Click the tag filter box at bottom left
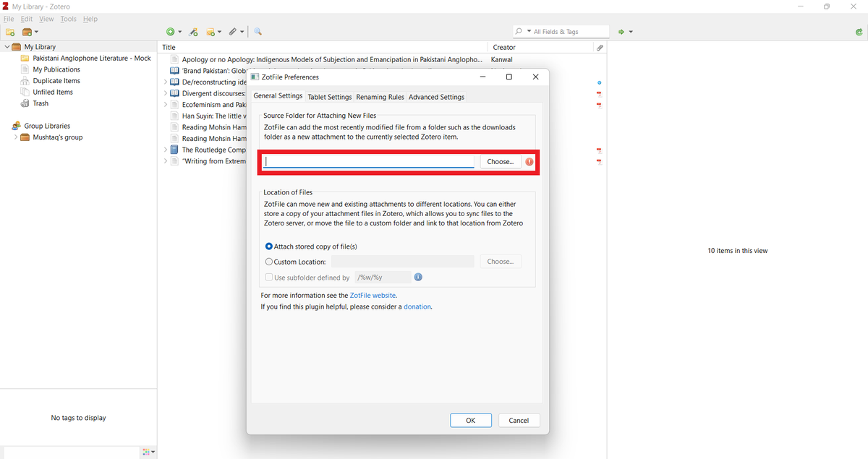The image size is (868, 459). [x=71, y=452]
